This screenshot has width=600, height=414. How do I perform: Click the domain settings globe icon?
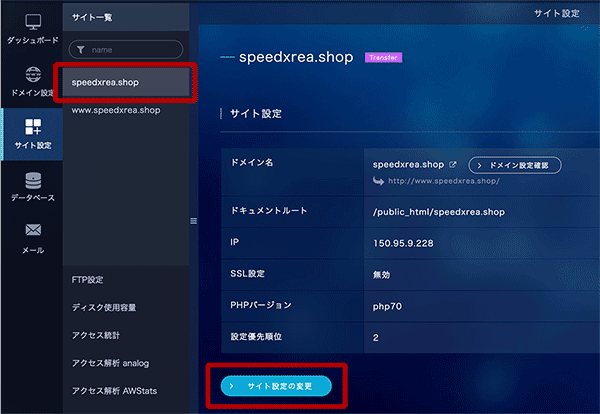[x=33, y=74]
